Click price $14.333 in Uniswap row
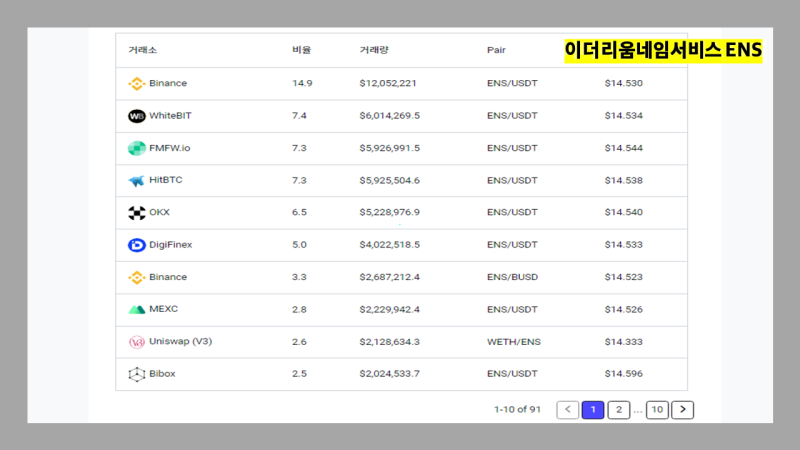800x450 pixels. coord(623,342)
